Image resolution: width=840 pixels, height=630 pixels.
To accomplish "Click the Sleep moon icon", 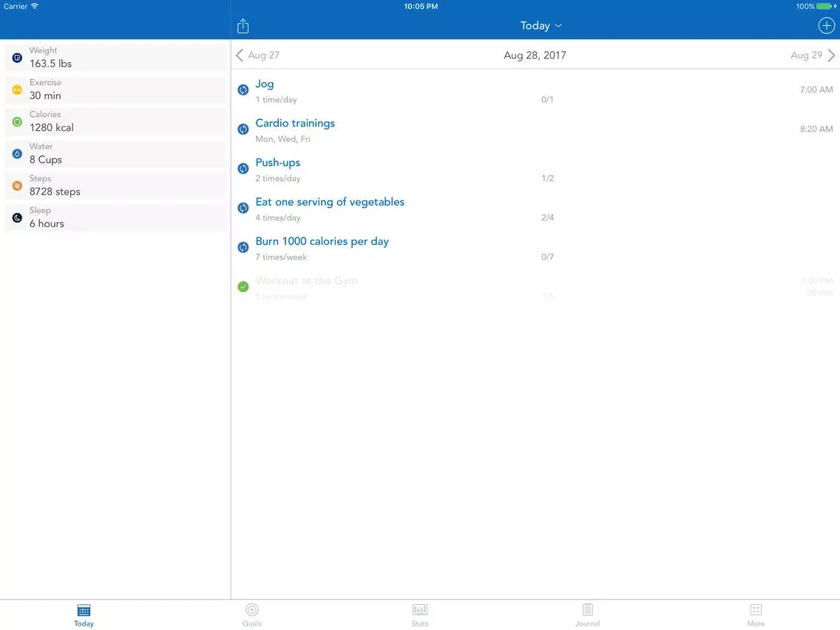I will pyautogui.click(x=16, y=217).
